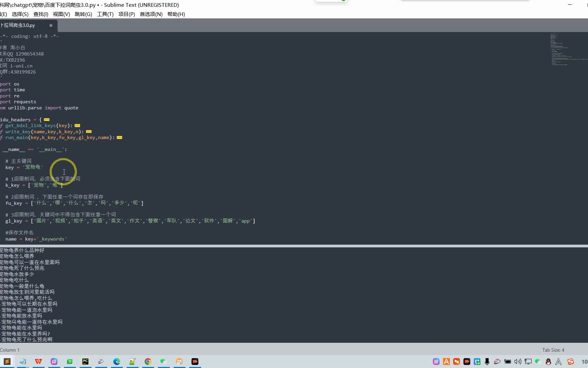Click the key = '宠物龟' line
The width and height of the screenshot is (588, 368).
point(24,167)
